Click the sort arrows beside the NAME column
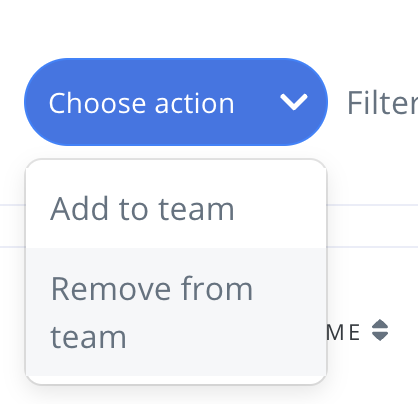This screenshot has height=404, width=418. (x=380, y=330)
